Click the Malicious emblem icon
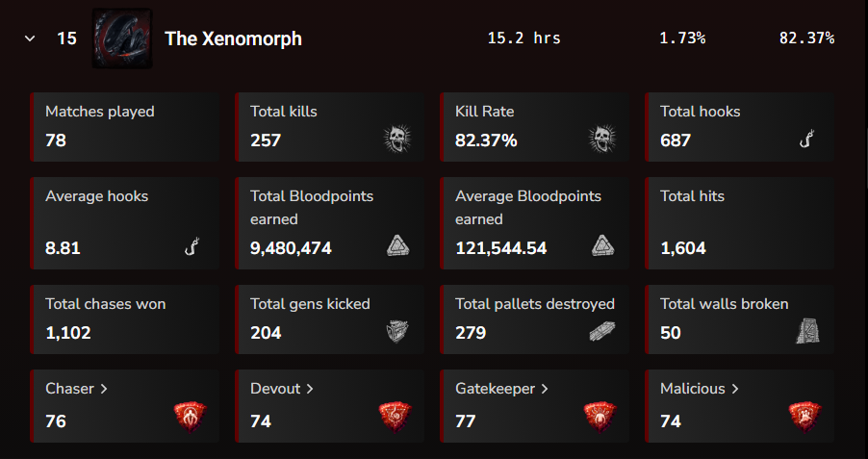 [x=805, y=417]
